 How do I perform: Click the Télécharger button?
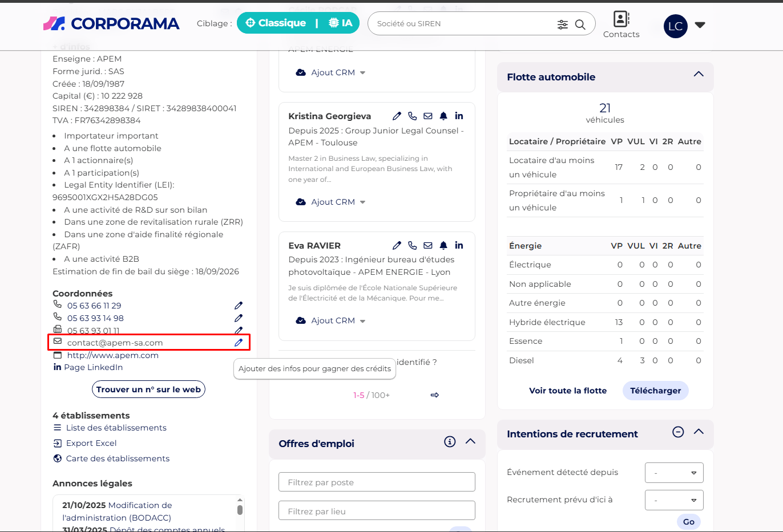[x=655, y=391]
